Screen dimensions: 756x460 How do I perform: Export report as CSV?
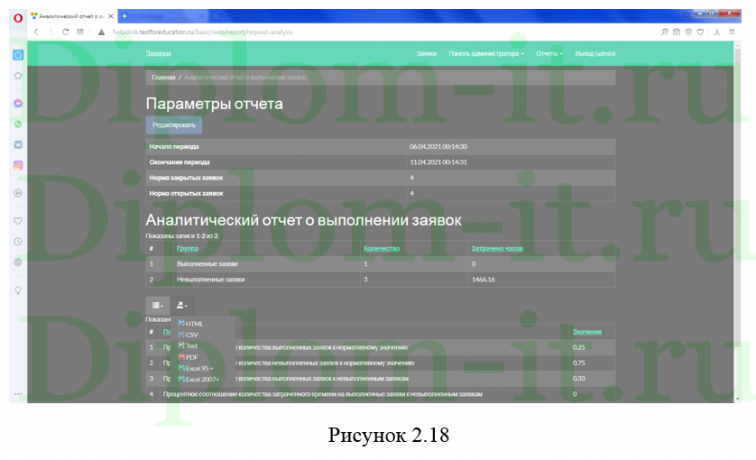189,335
